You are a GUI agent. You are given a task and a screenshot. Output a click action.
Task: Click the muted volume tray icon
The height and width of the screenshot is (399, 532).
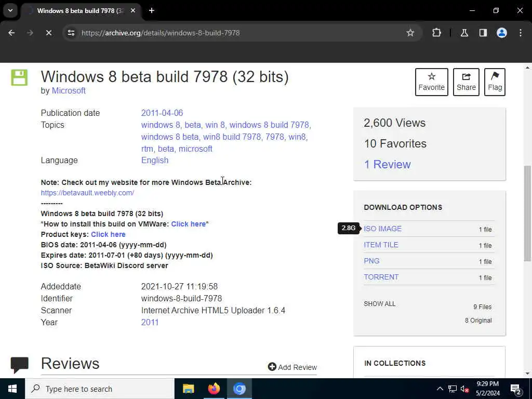[464, 389]
